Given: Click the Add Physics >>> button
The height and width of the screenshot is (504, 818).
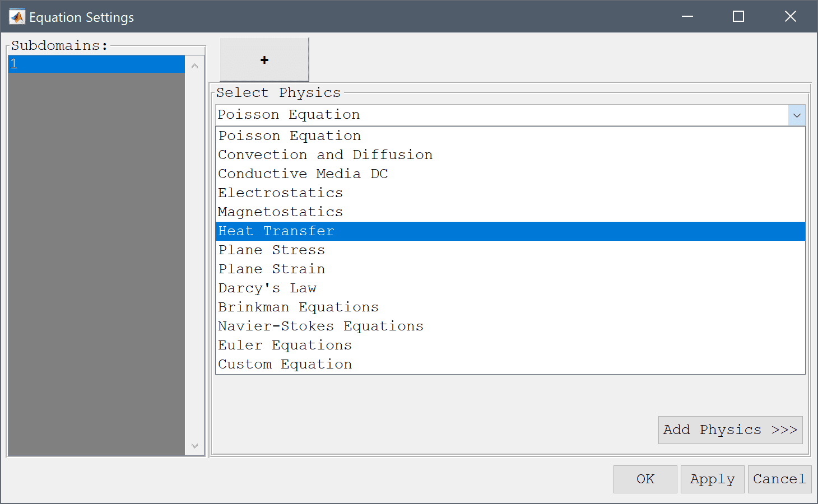Looking at the screenshot, I should click(x=731, y=430).
